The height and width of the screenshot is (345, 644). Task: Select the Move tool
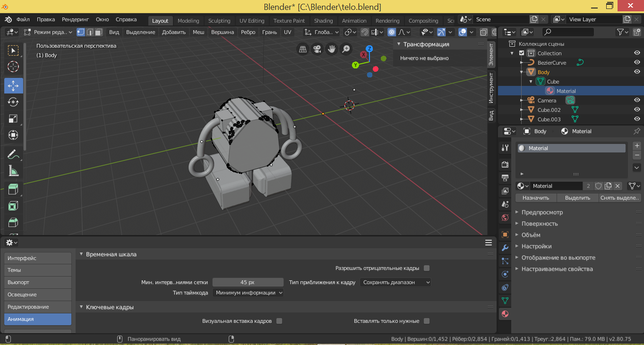(x=13, y=85)
